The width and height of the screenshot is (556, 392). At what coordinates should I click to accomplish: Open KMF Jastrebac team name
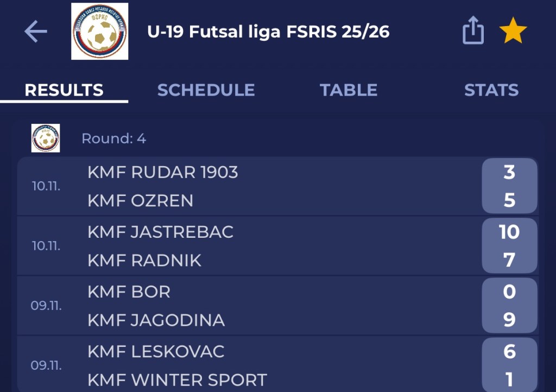[x=161, y=232]
